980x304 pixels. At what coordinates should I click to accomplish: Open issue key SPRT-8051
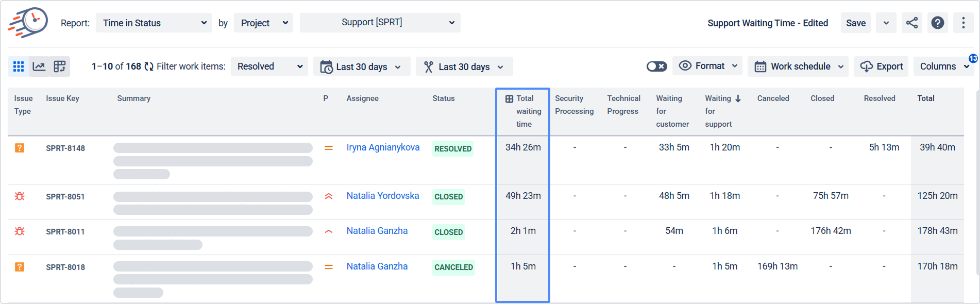pyautogui.click(x=65, y=196)
